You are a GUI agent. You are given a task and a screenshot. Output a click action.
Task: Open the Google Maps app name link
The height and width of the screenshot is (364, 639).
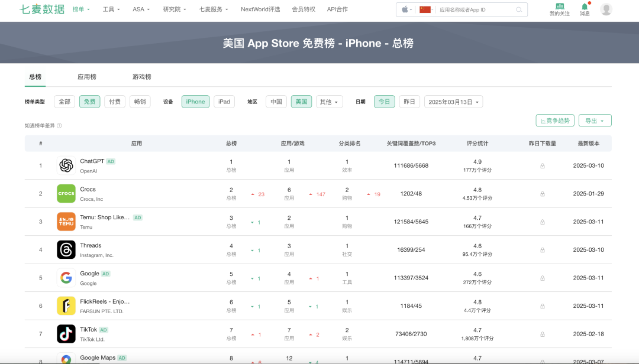point(98,357)
